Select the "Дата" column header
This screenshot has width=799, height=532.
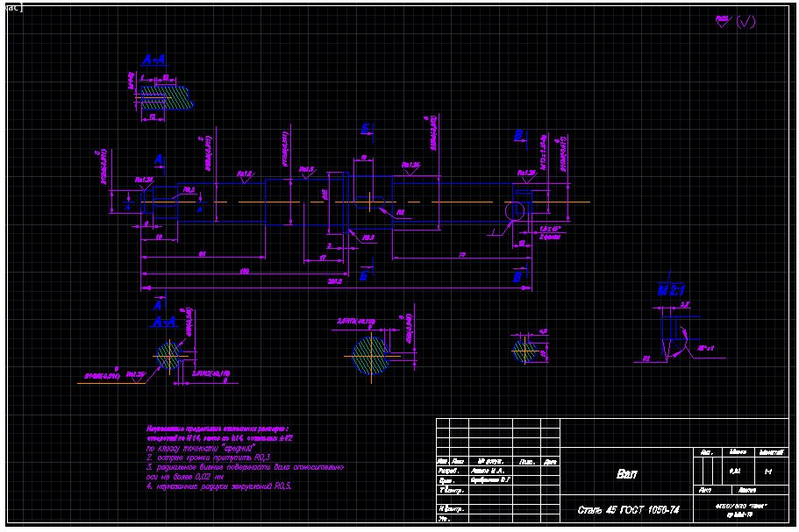(x=550, y=462)
